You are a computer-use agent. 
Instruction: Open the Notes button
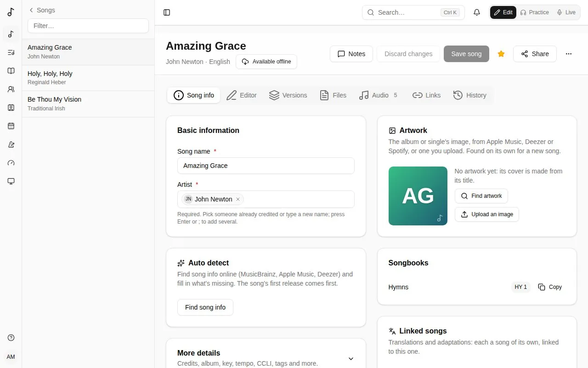(x=351, y=54)
